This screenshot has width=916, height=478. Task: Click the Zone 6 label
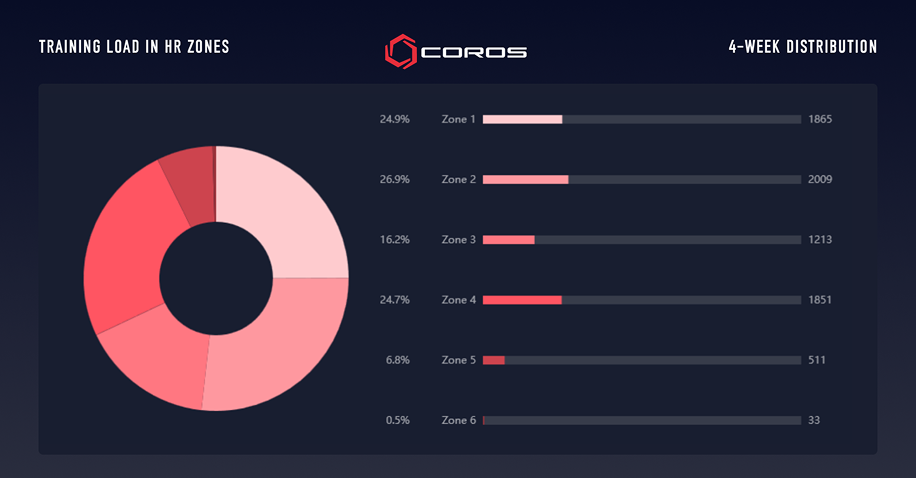pos(459,420)
